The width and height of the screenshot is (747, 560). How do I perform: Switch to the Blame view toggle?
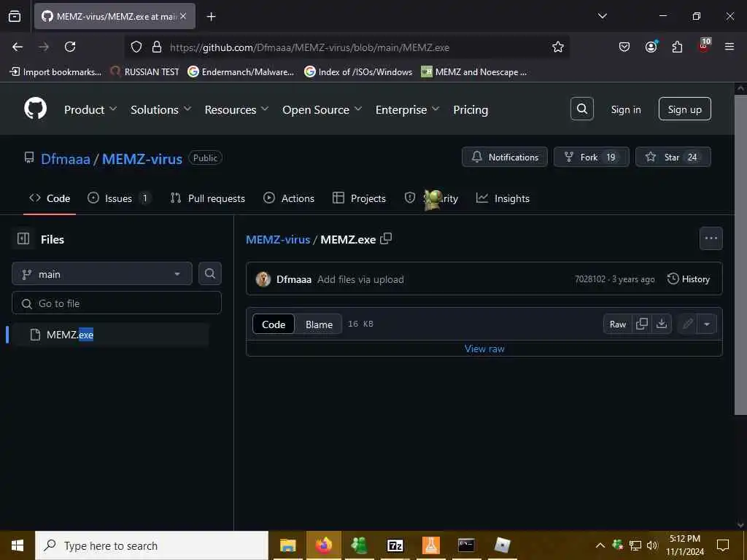click(x=319, y=324)
